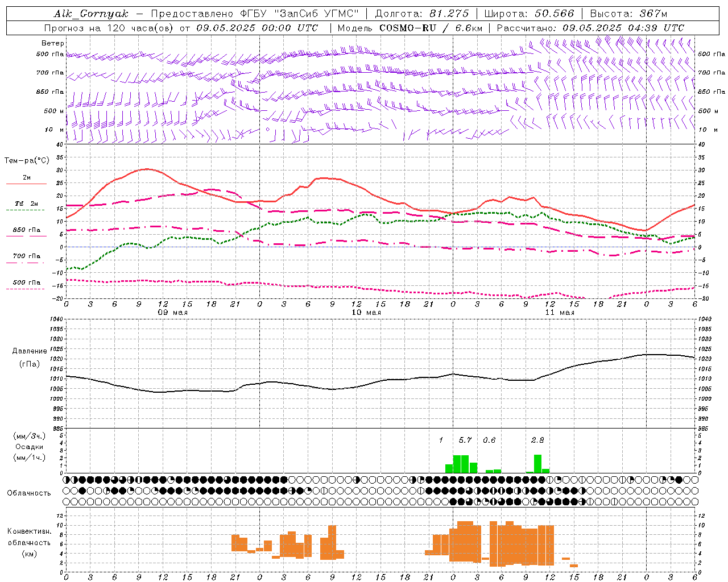Click the (км) unit label under convective cloudiness
This screenshot has width=728, height=582.
tap(30, 554)
